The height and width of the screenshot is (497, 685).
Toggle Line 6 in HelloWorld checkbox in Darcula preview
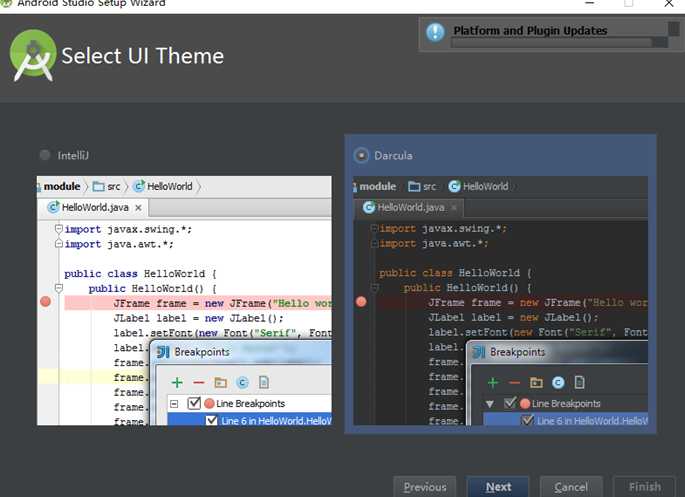pyautogui.click(x=528, y=420)
